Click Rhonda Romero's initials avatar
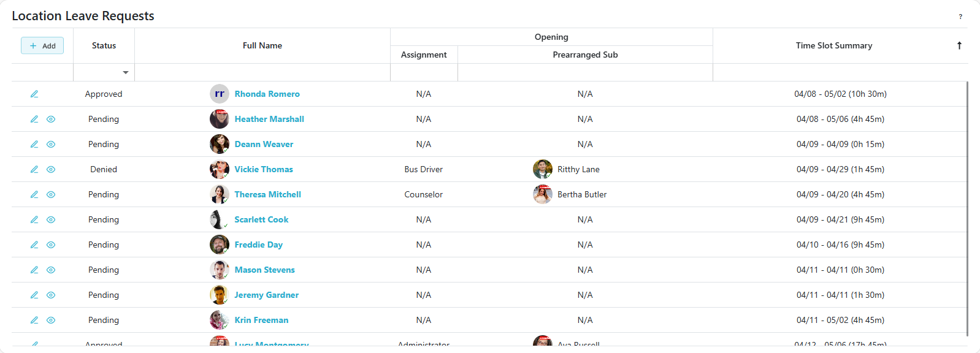 point(219,94)
